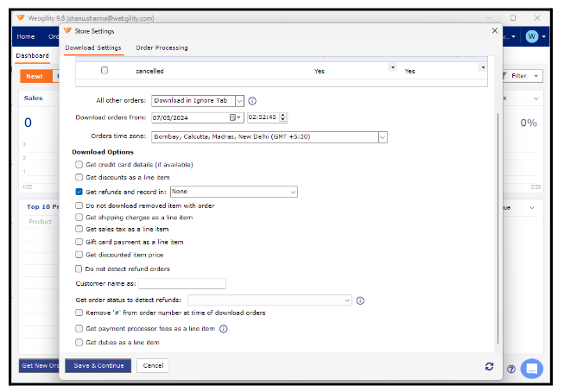
Task: Select the Download Settings tab
Action: 93,47
